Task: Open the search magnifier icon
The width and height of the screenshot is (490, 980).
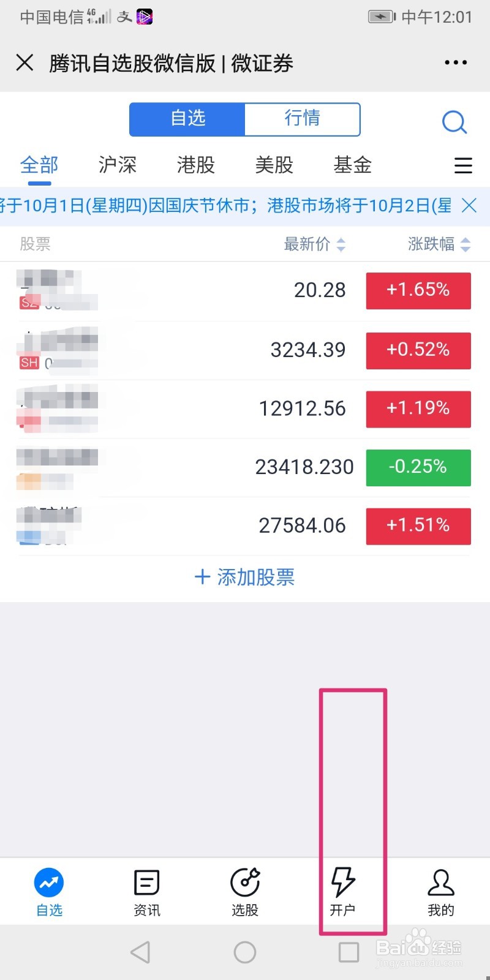Action: point(454,123)
